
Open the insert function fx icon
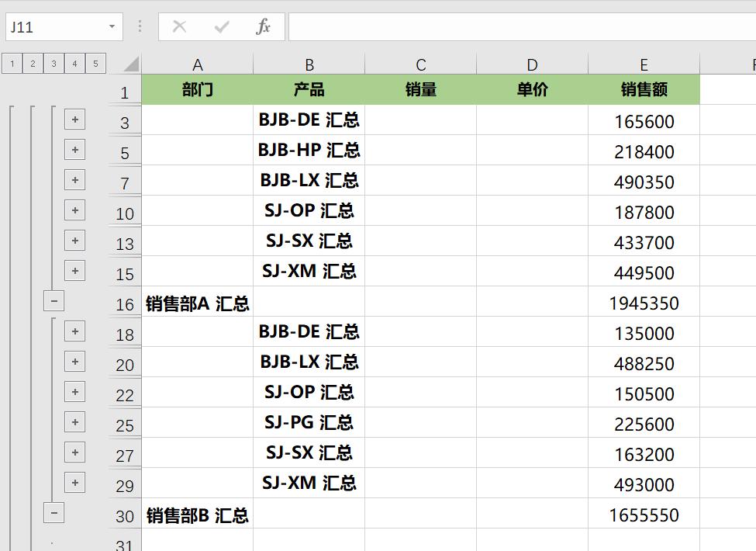tap(264, 26)
